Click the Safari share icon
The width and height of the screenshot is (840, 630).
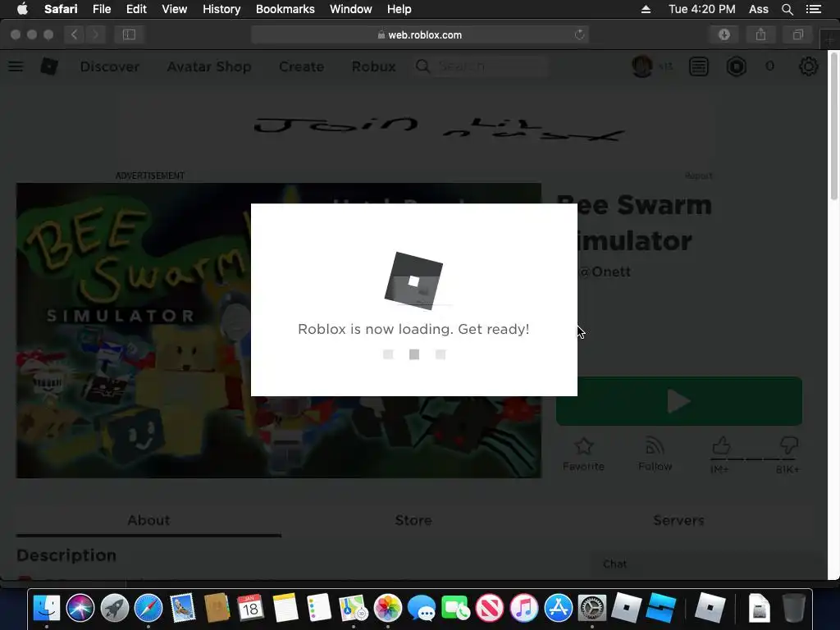click(760, 34)
